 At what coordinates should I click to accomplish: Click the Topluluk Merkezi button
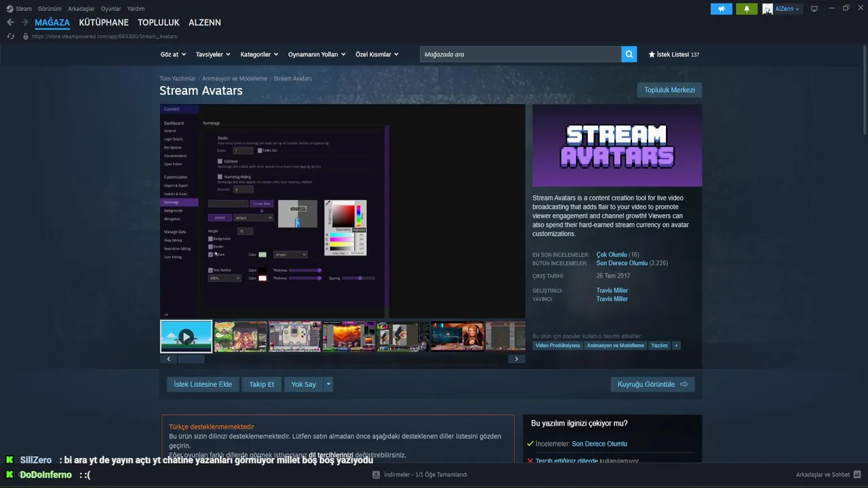click(x=669, y=90)
